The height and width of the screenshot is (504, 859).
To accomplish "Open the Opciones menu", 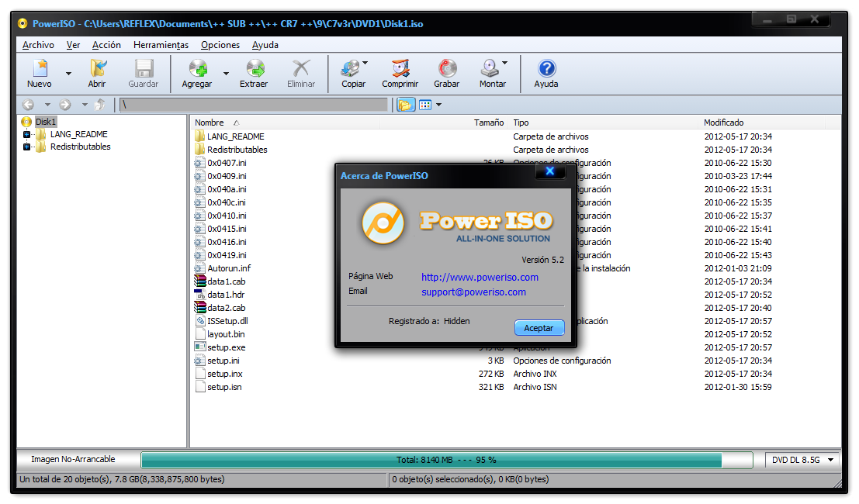I will point(220,45).
